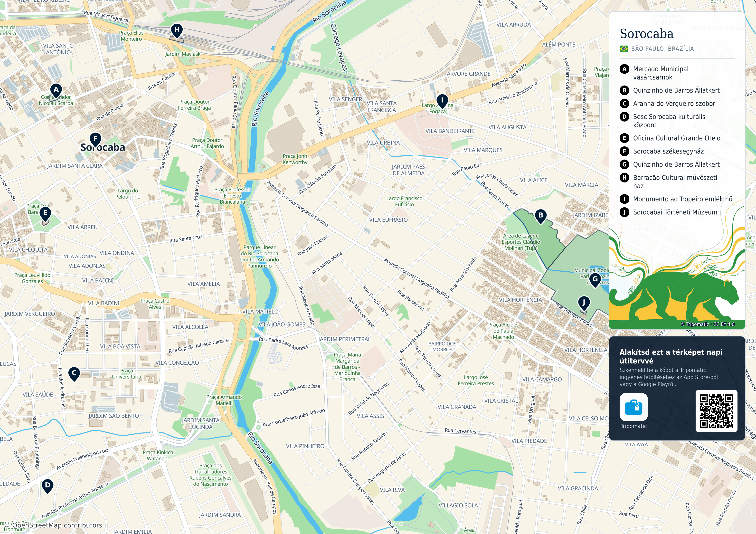Click legend badge I for Monumento ao Tropeiro
The height and width of the screenshot is (534, 756).
click(624, 199)
